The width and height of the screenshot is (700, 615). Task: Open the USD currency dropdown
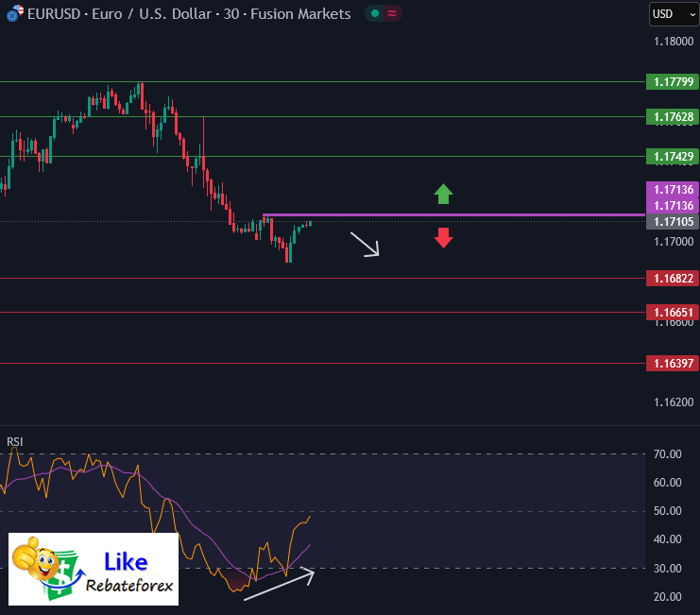(x=674, y=14)
